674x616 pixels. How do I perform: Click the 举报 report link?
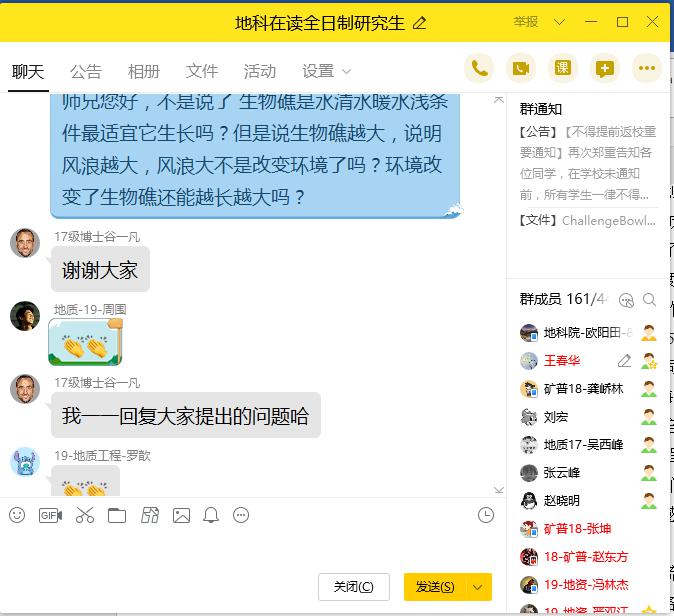[525, 22]
